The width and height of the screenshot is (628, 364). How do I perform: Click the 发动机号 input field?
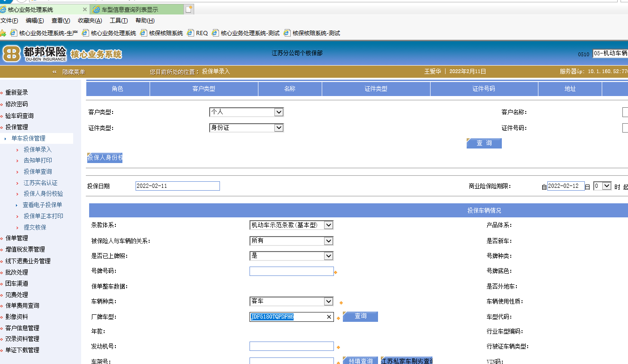pos(292,346)
